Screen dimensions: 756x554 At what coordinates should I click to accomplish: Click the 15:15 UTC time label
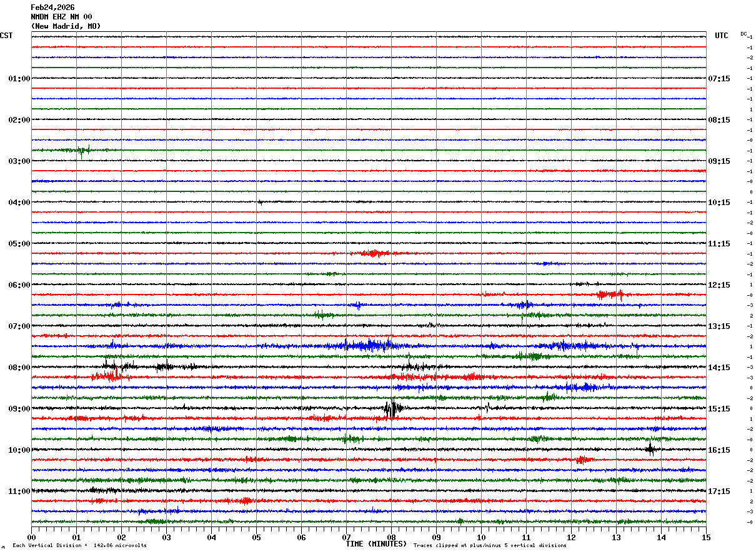point(719,409)
